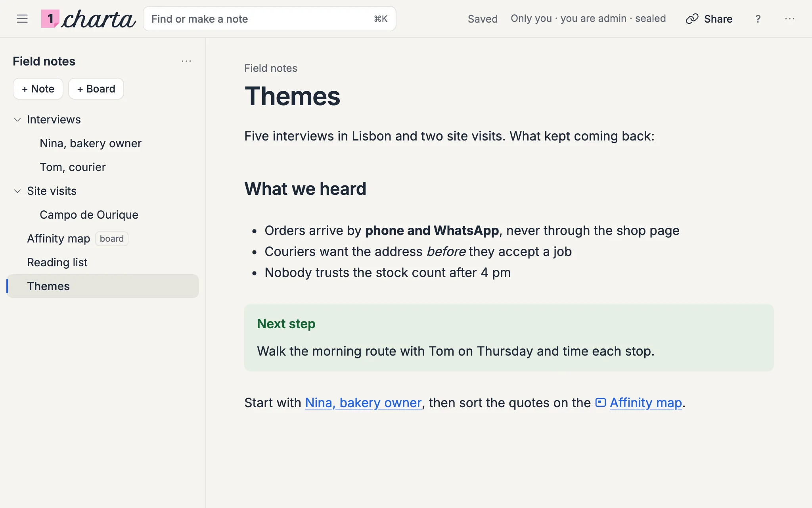
Task: Click the Themes page title
Action: point(292,96)
